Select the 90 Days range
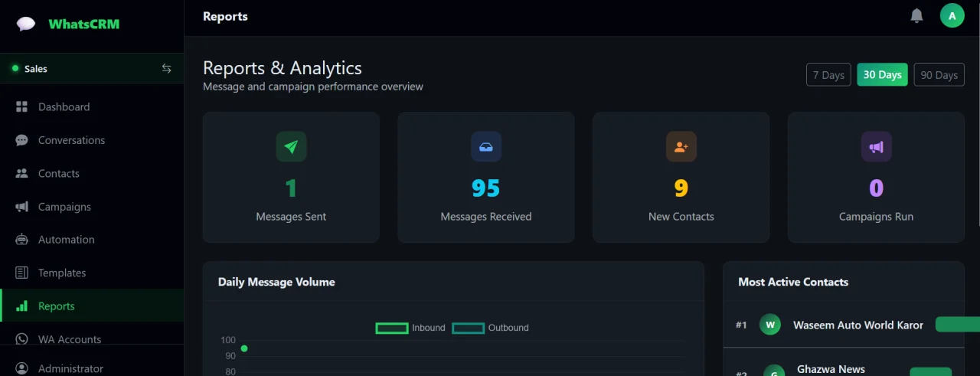Viewport: 980px width, 376px height. [939, 74]
